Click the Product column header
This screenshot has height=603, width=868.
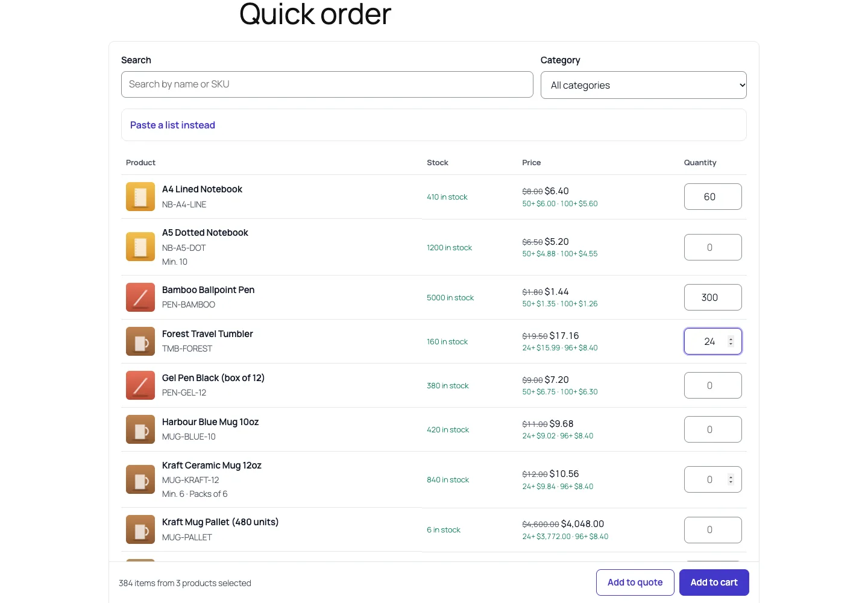tap(140, 163)
